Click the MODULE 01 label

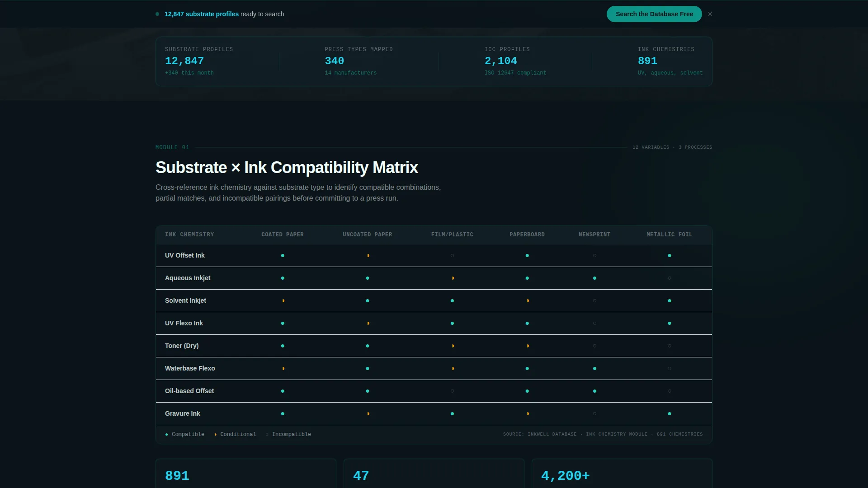pos(172,147)
